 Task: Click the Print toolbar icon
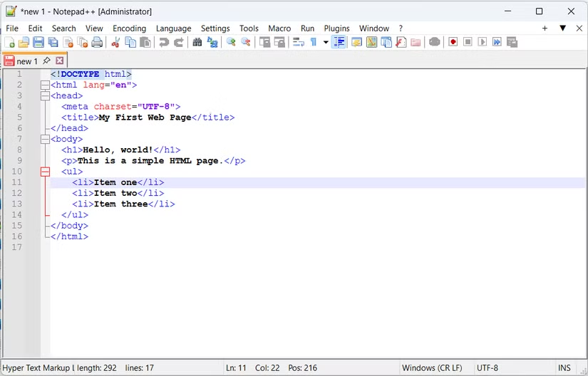pyautogui.click(x=97, y=43)
